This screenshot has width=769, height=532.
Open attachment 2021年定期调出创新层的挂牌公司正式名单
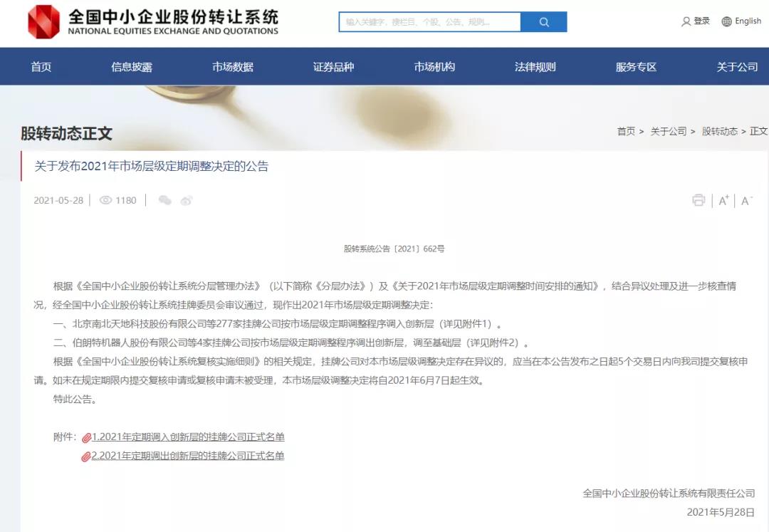[x=189, y=455]
